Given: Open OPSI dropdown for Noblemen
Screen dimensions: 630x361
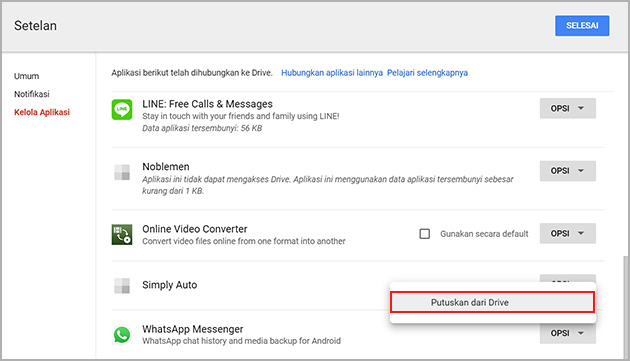Looking at the screenshot, I should (x=567, y=171).
